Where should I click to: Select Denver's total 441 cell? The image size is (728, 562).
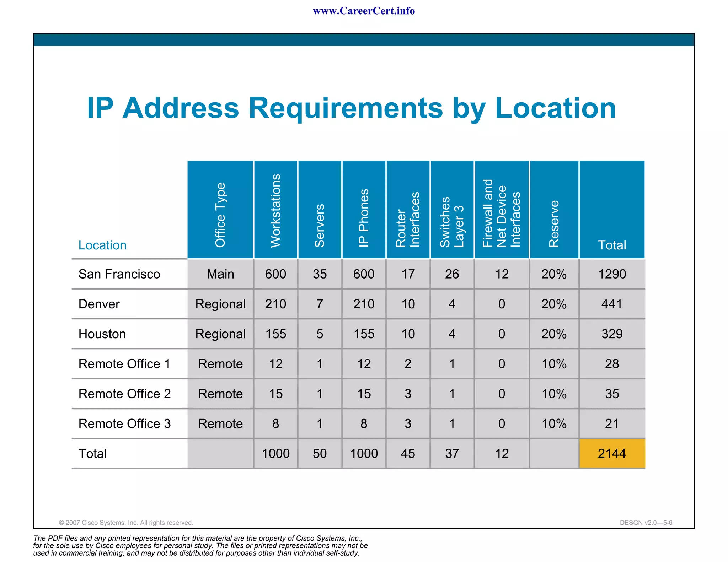tap(612, 304)
